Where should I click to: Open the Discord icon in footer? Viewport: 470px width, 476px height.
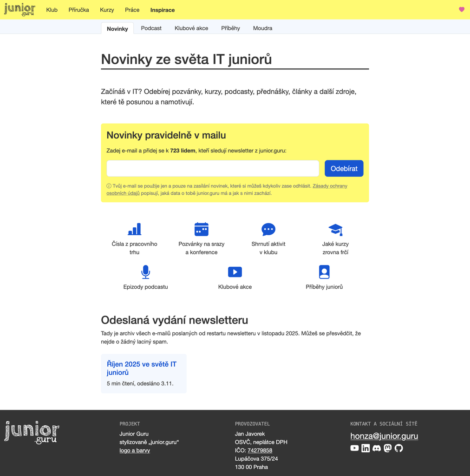click(x=377, y=448)
